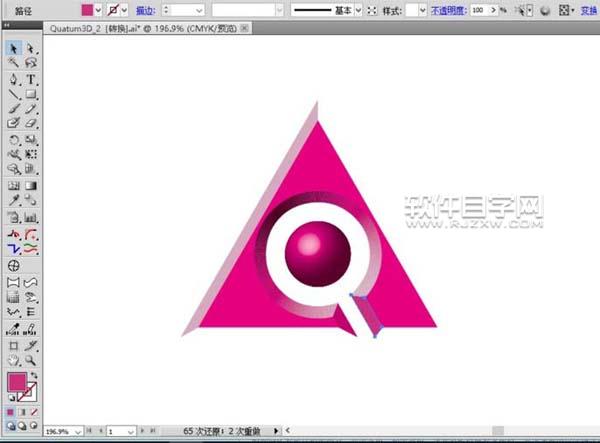Select the Blob Brush tool
This screenshot has width=600, height=443.
(x=13, y=124)
